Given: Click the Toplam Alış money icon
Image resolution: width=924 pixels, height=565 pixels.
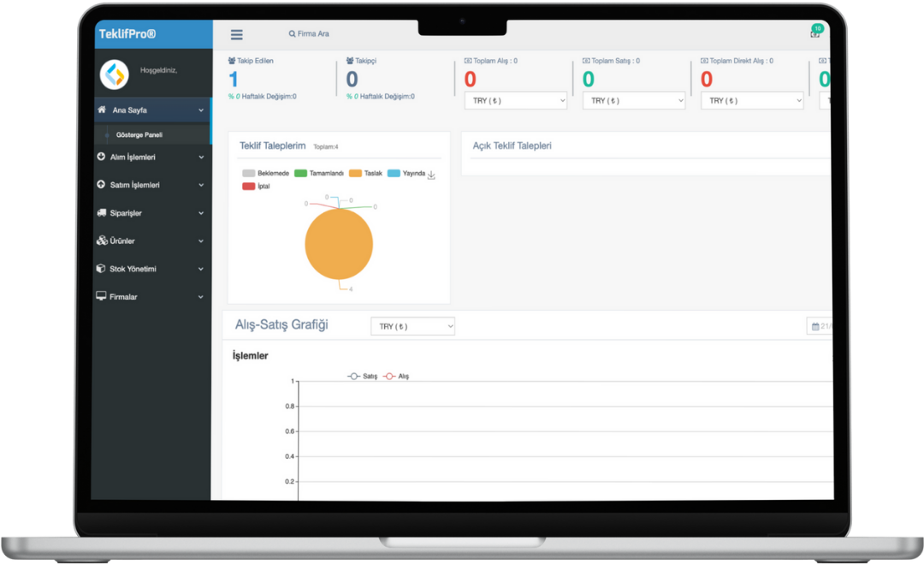Looking at the screenshot, I should pyautogui.click(x=468, y=61).
